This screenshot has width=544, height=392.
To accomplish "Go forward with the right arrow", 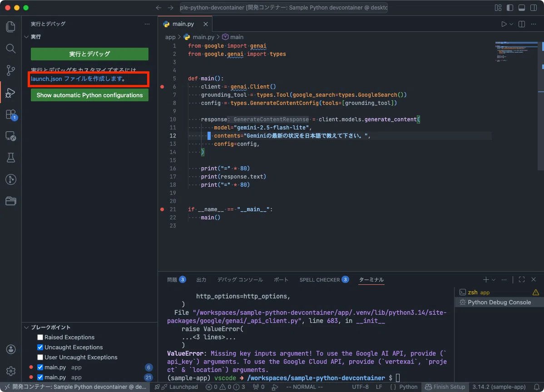I will point(170,8).
